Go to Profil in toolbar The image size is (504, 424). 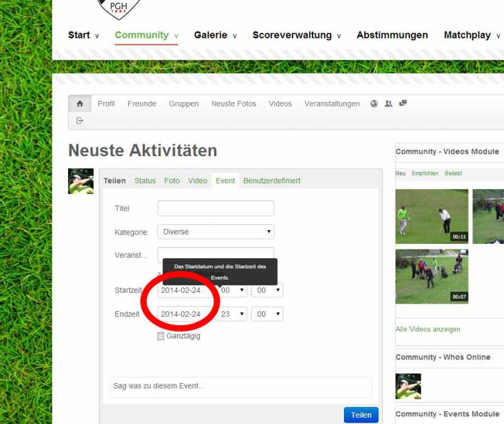click(x=106, y=103)
